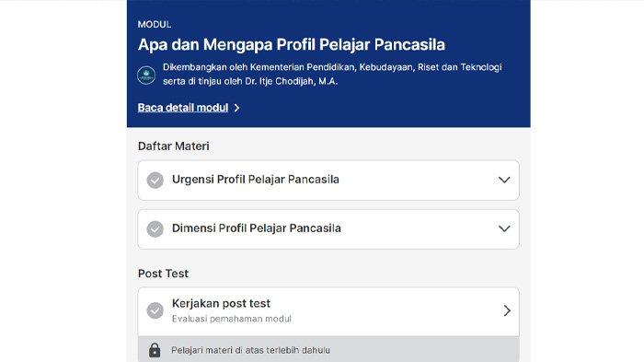The height and width of the screenshot is (362, 644).
Task: Click check circle icon beside Kerjakan post test
Action: pos(155,310)
